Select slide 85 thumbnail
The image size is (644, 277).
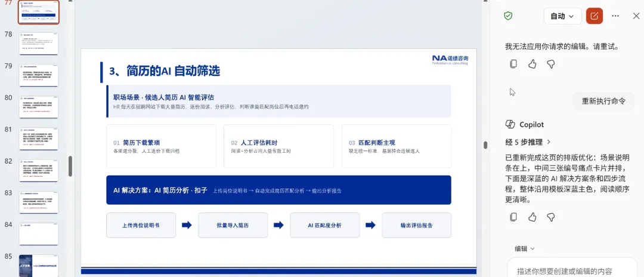click(39, 266)
